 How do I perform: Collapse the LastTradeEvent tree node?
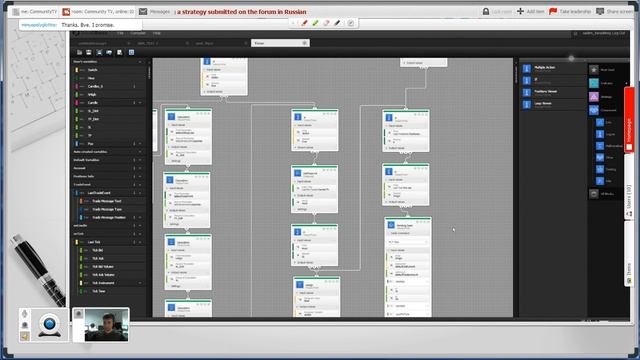coord(140,193)
